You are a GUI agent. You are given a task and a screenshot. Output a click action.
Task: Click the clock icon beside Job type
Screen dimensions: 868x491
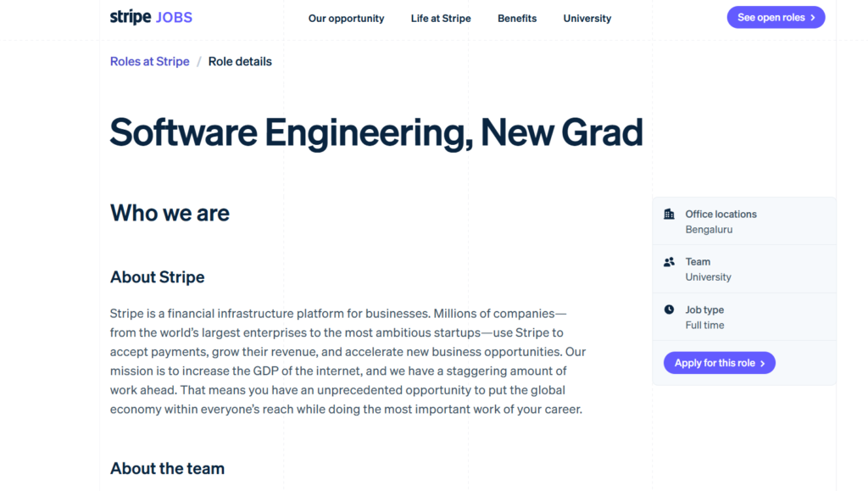click(670, 309)
